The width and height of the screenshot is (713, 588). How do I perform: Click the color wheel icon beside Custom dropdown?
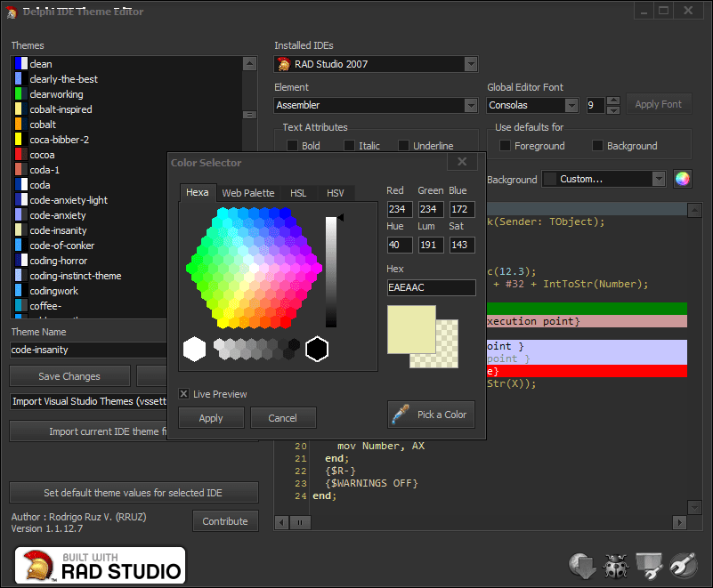pyautogui.click(x=682, y=179)
